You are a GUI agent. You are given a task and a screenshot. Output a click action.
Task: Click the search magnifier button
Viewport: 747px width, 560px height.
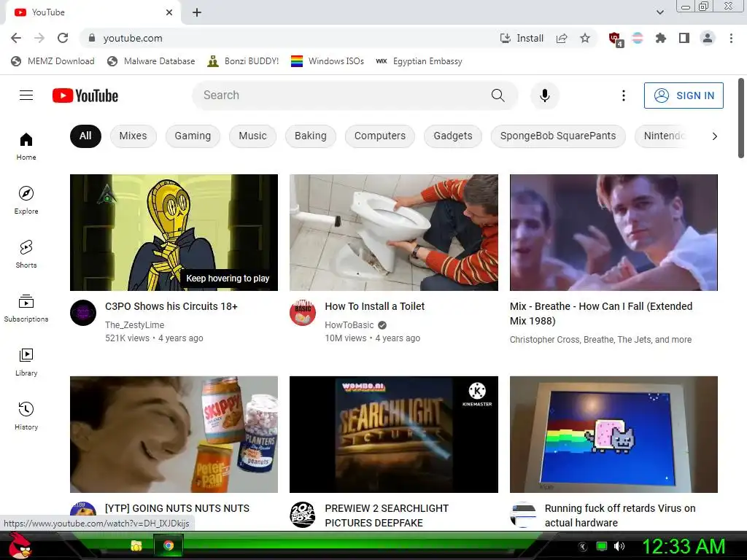(x=498, y=96)
